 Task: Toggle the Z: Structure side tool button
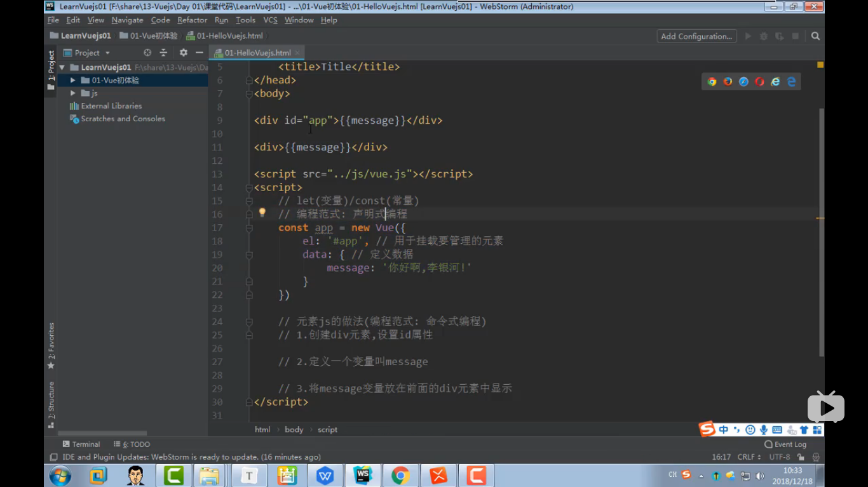pos(51,404)
